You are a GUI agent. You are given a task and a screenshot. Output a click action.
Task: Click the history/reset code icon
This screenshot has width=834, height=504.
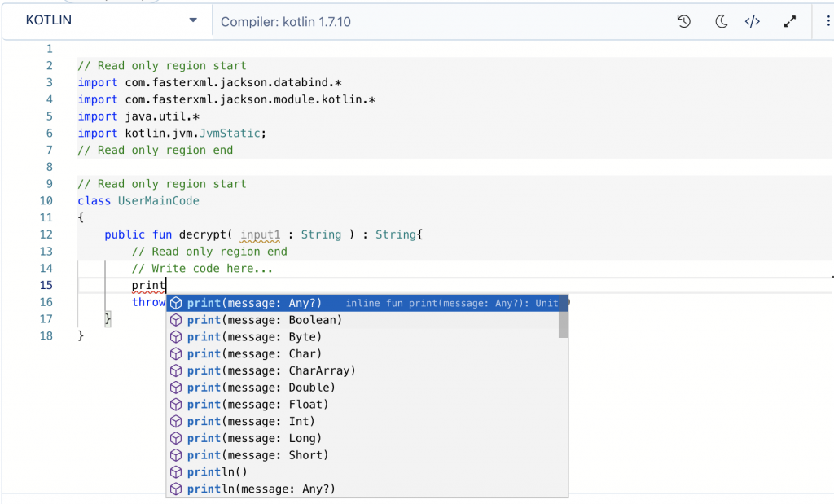click(x=684, y=22)
